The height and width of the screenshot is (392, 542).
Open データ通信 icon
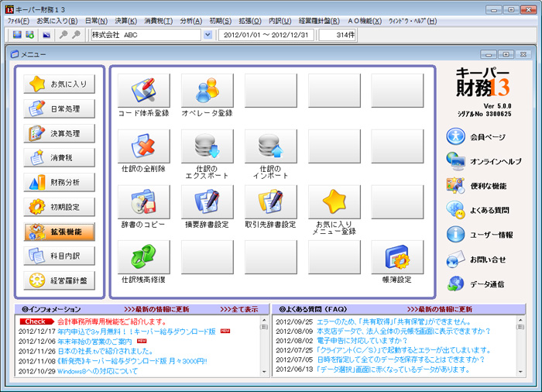tap(455, 284)
